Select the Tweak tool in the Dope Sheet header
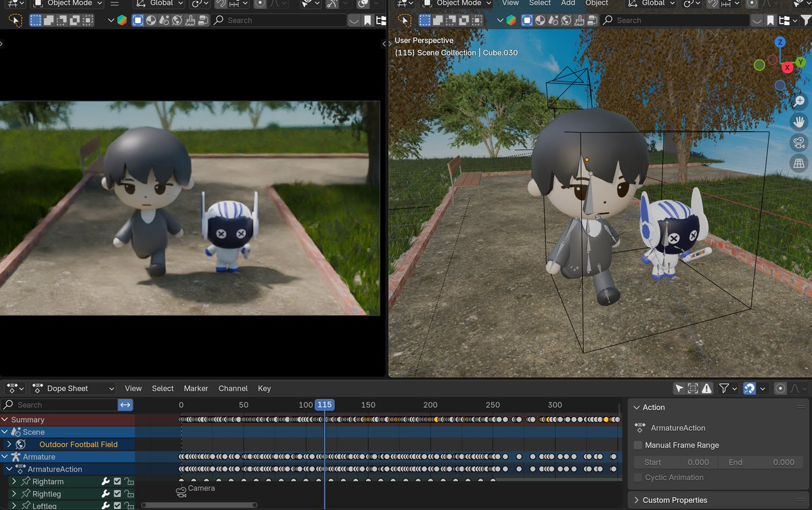The height and width of the screenshot is (510, 812). click(x=679, y=388)
